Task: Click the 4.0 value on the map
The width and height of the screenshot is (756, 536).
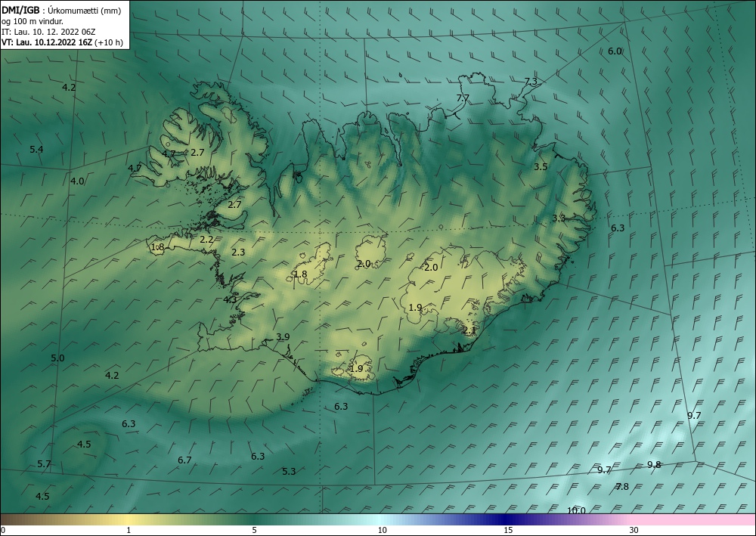Action: click(77, 181)
